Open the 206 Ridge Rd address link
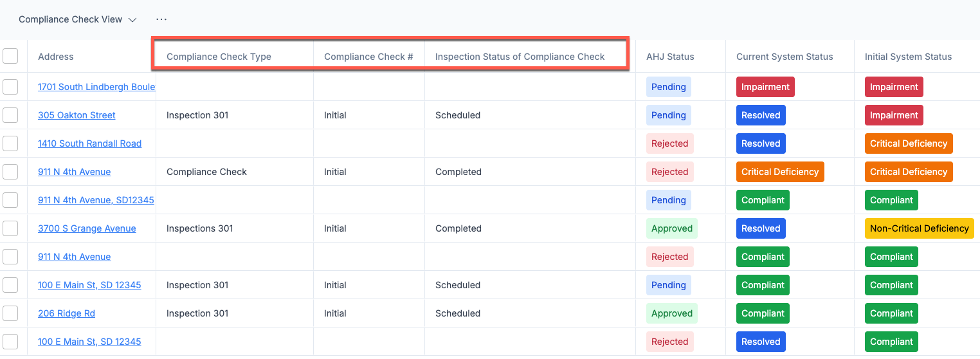 click(66, 313)
